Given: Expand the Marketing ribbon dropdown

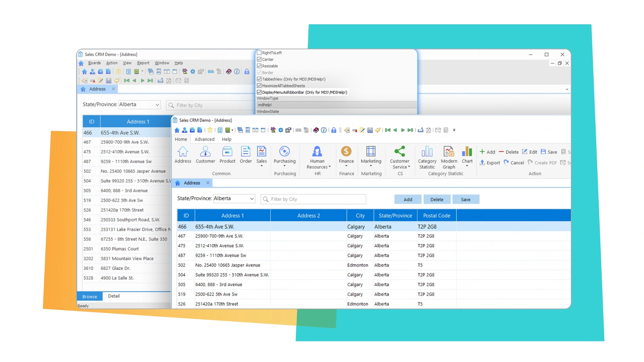Looking at the screenshot, I should [371, 166].
